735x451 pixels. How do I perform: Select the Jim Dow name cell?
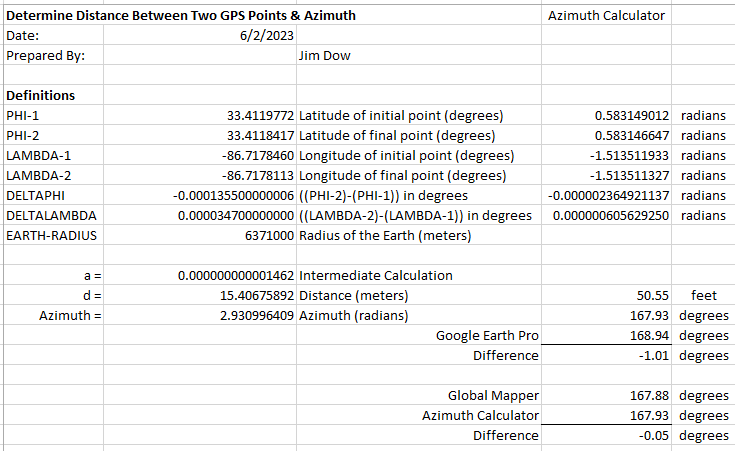pos(323,56)
